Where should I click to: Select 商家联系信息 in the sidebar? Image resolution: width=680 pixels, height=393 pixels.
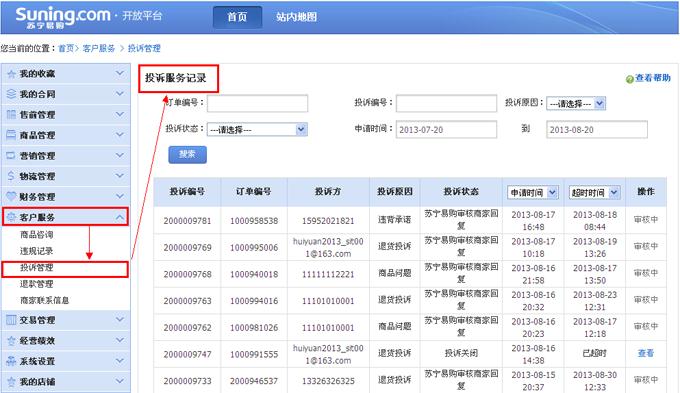[45, 300]
